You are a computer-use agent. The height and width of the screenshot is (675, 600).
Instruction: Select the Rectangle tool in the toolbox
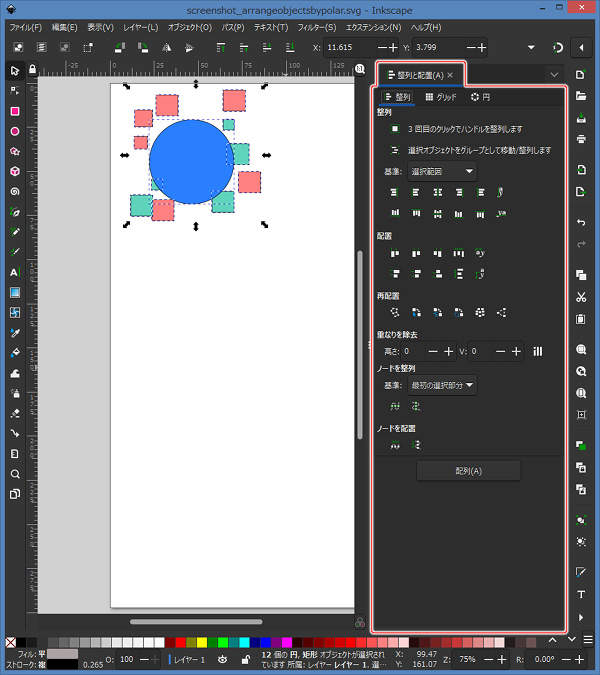click(x=15, y=111)
